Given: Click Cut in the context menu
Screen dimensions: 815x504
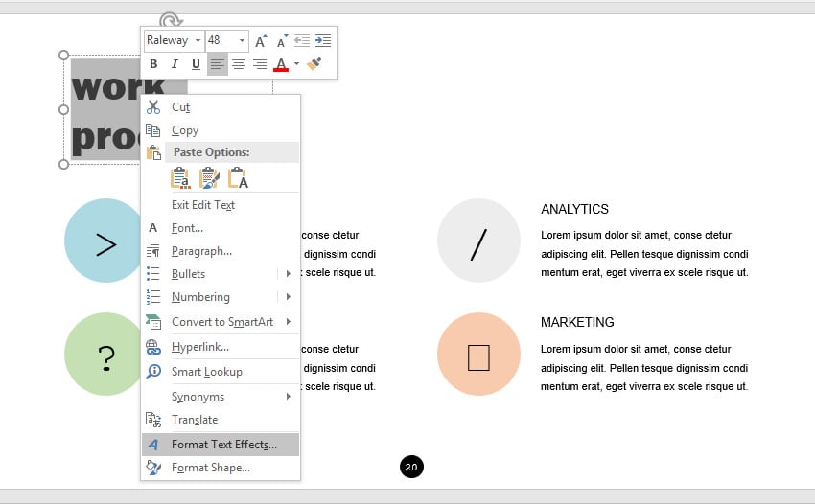Looking at the screenshot, I should click(180, 107).
